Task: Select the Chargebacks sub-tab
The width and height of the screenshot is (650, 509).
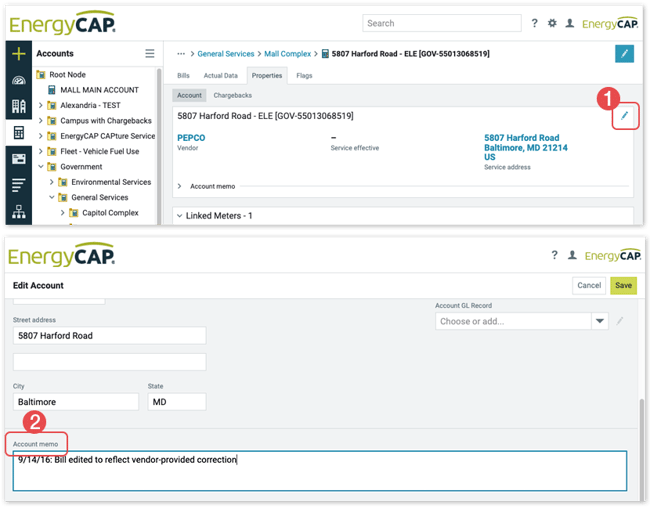Action: (x=232, y=96)
